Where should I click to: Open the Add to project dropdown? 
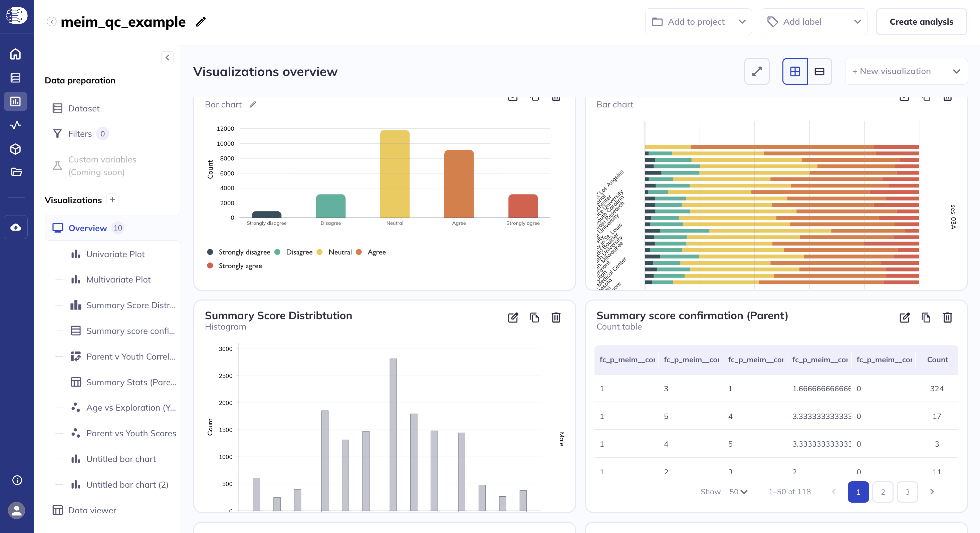click(699, 22)
